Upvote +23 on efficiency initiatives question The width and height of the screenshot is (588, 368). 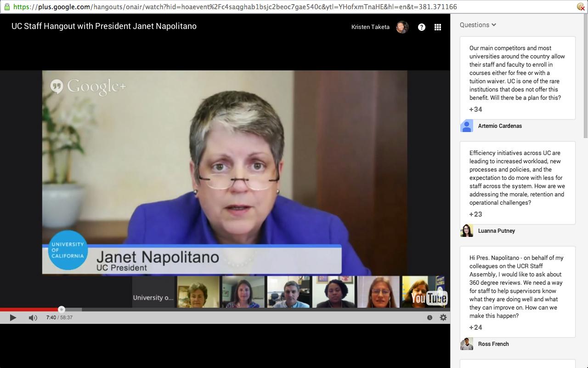coord(475,214)
